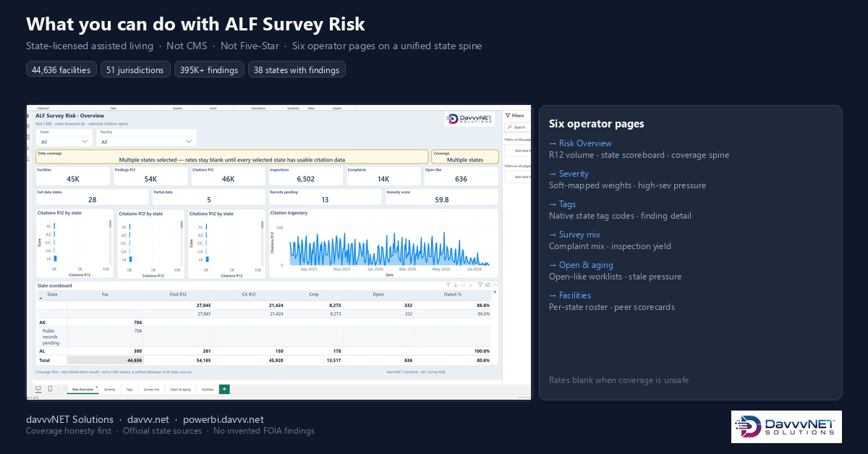
Task: Click 'davvv.net' in the footer
Action: [148, 419]
